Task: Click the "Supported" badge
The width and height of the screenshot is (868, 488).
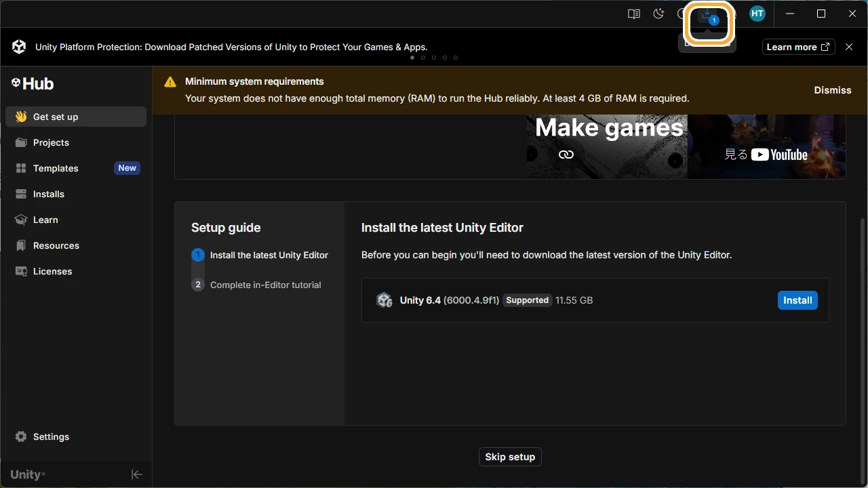Action: 528,300
